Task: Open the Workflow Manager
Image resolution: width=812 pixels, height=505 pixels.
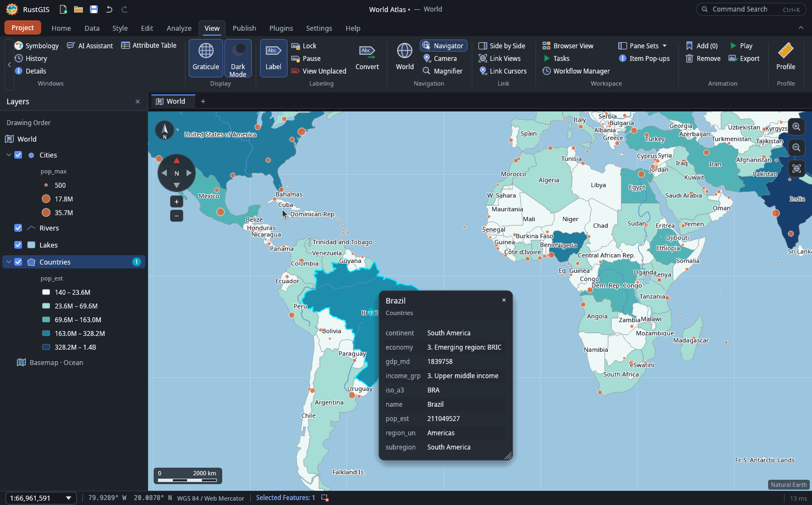Action: [x=576, y=71]
